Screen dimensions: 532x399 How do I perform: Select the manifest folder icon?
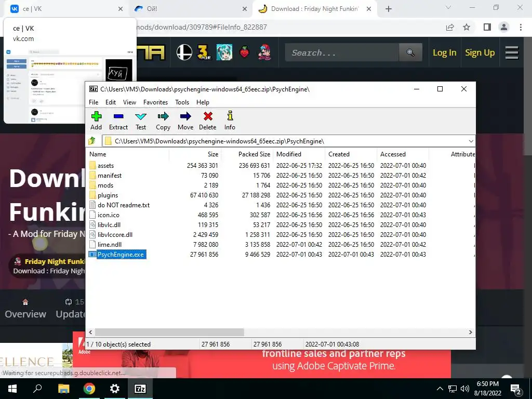coord(92,175)
